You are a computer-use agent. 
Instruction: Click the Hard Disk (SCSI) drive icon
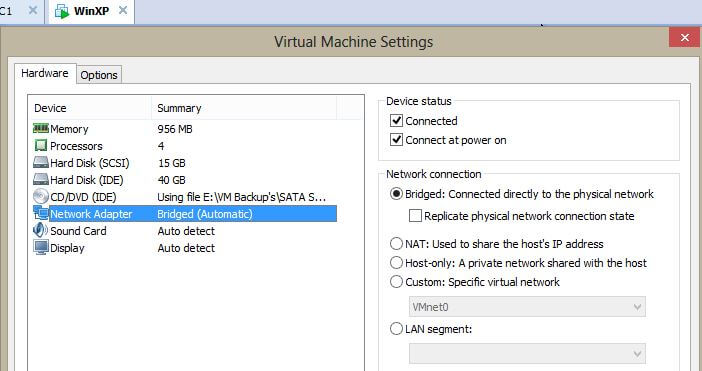[41, 162]
